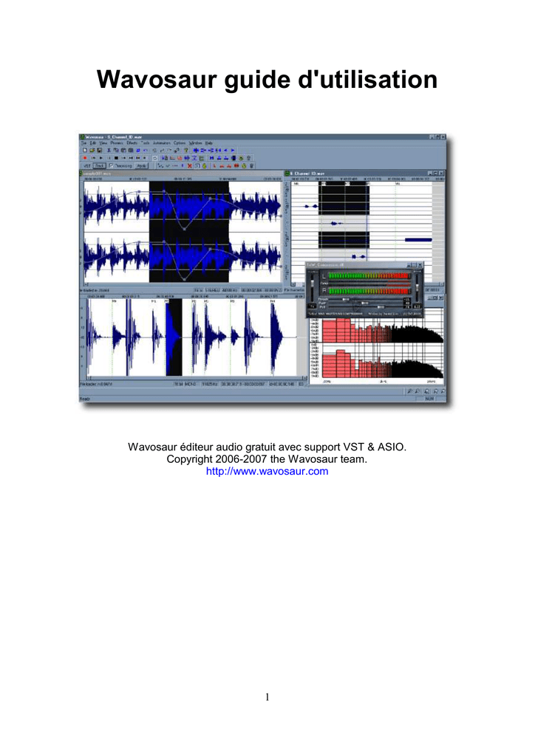Click the red Record button in Wavosaur toolbar

85,158
